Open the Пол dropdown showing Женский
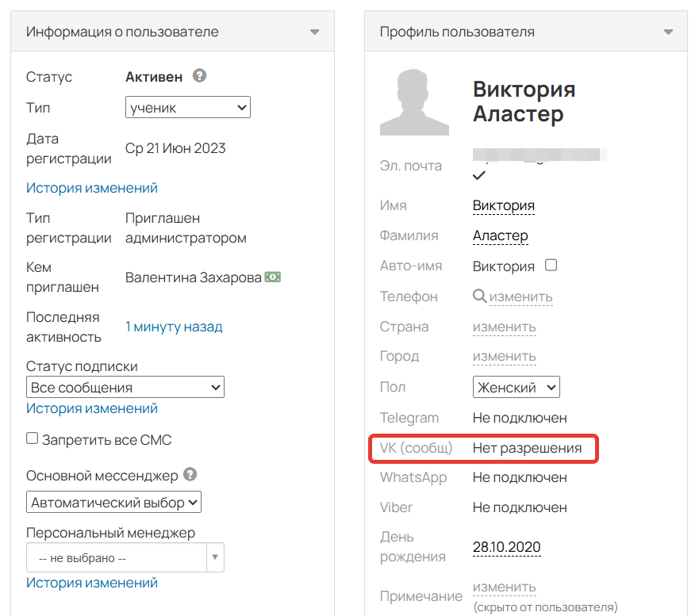 517,387
